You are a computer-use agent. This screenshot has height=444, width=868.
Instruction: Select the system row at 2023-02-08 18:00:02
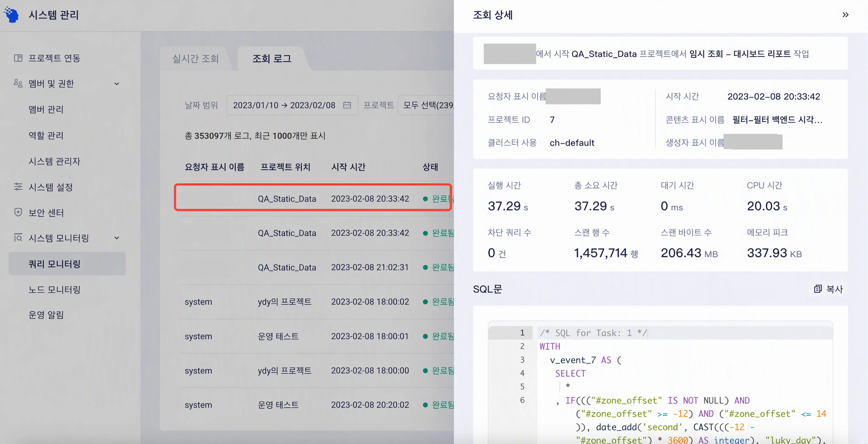click(317, 302)
